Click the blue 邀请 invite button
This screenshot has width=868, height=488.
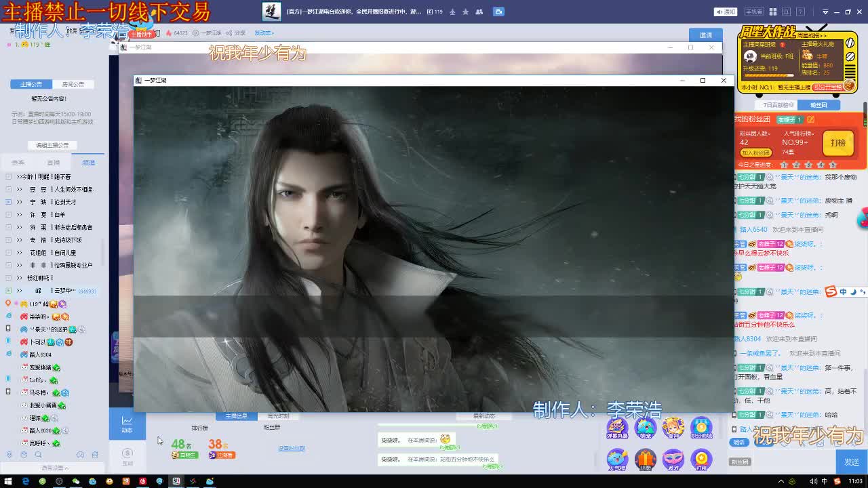[x=706, y=35]
